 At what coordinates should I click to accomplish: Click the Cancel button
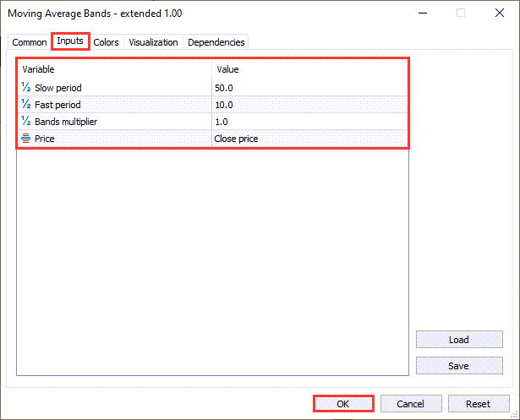[410, 404]
